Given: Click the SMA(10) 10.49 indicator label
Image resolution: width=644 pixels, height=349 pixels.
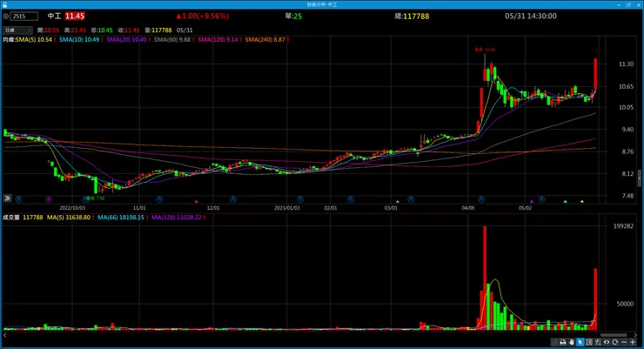Looking at the screenshot, I should (x=81, y=40).
